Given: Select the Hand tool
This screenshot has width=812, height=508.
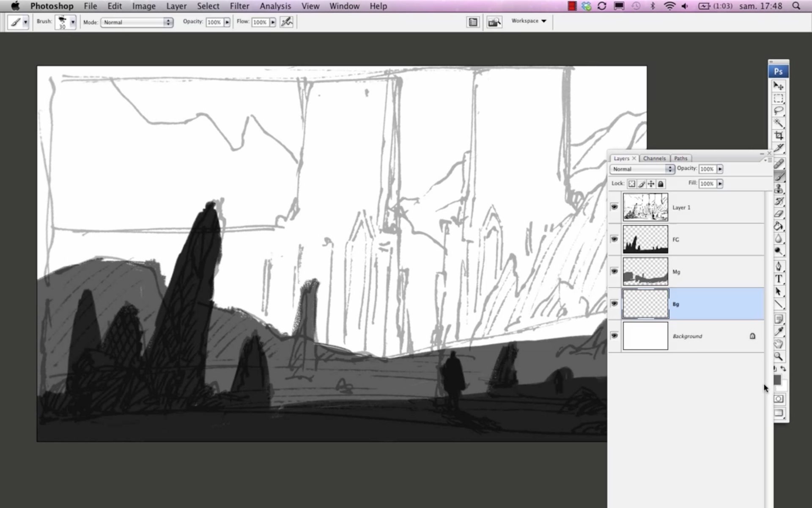Looking at the screenshot, I should point(778,344).
